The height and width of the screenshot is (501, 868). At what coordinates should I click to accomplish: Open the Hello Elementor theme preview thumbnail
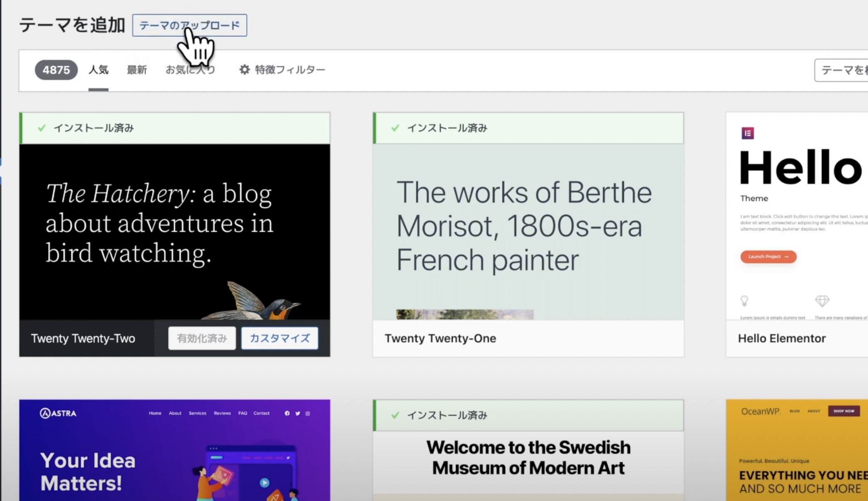click(x=797, y=216)
